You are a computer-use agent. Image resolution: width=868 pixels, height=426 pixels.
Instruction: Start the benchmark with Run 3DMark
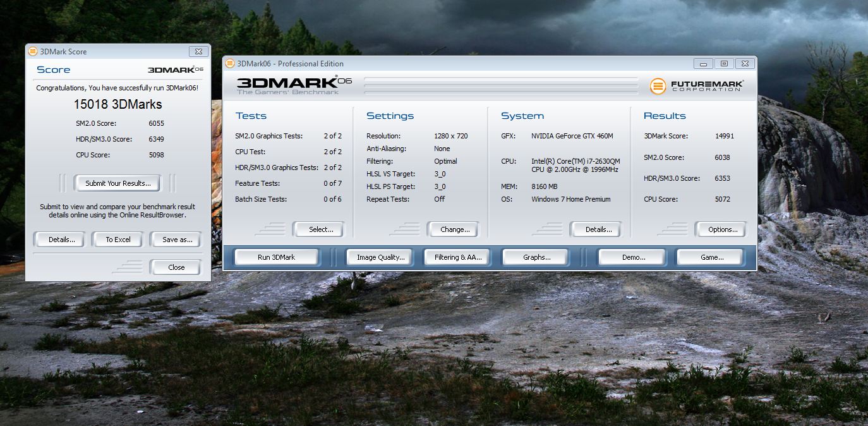tap(276, 257)
